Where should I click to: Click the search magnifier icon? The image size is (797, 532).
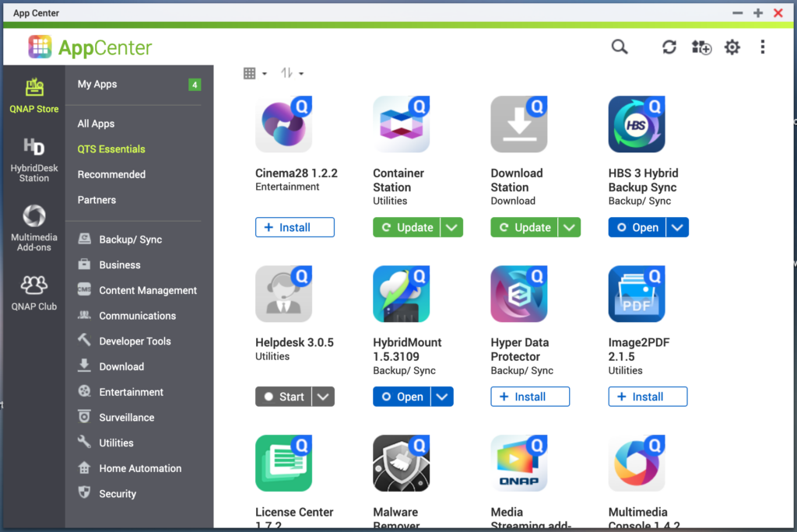click(x=619, y=47)
